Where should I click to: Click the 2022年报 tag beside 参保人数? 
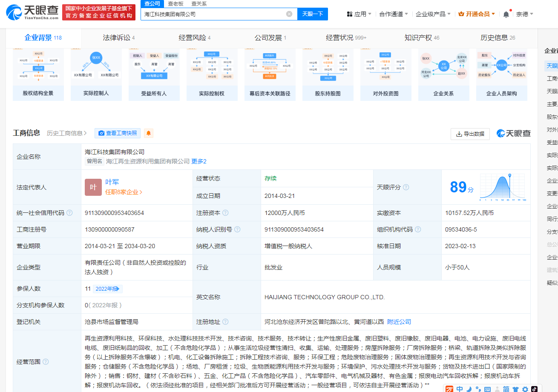(x=108, y=289)
